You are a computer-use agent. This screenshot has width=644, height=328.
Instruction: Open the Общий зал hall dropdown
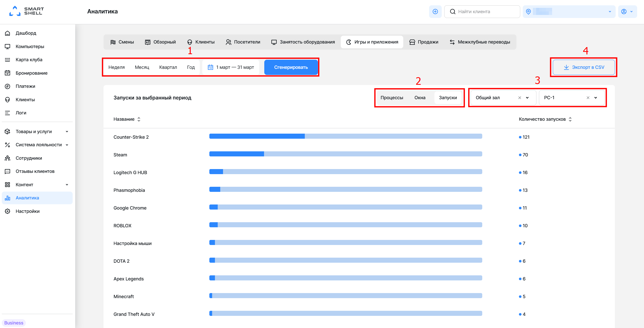point(527,98)
